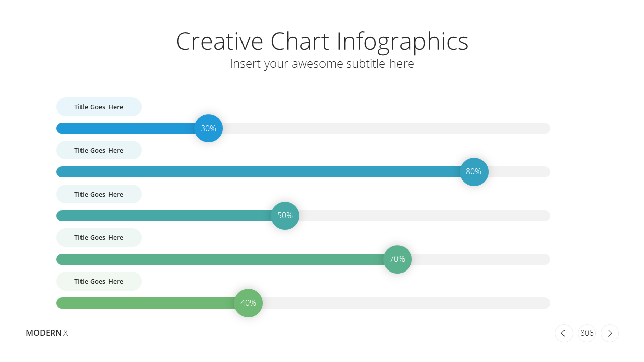Click the gray unfilled track of the 30% bar

coord(386,128)
